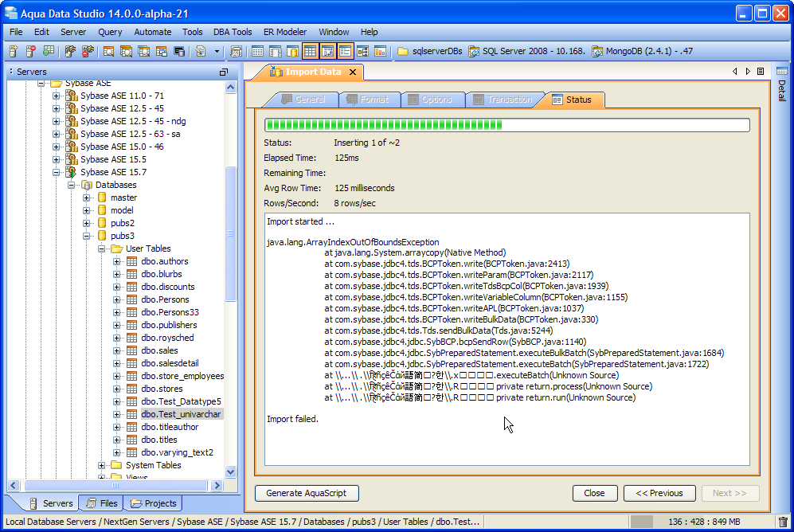Select the Status tab
The width and height of the screenshot is (794, 532).
[573, 100]
